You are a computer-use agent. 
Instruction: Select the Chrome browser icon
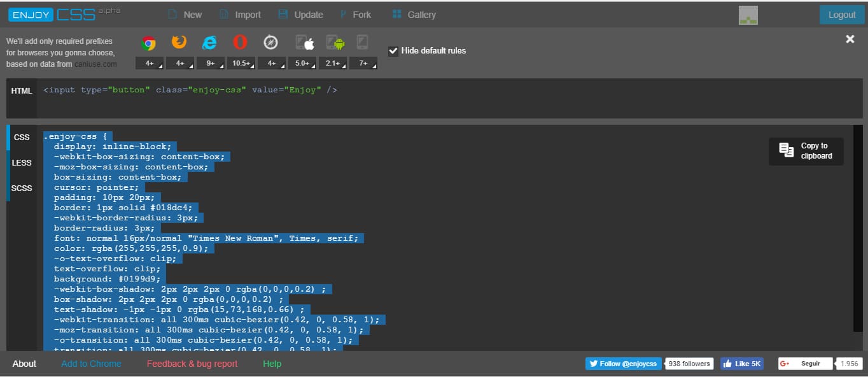[x=148, y=43]
